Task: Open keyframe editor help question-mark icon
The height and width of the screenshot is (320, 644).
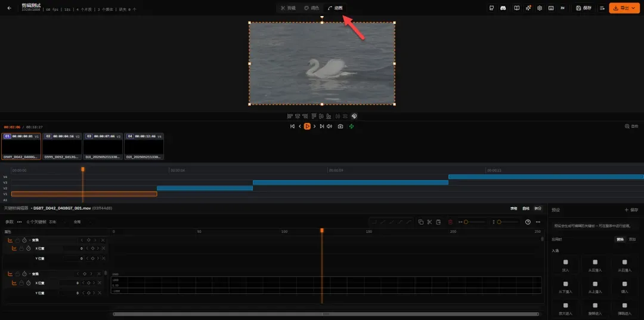Action: tap(528, 222)
